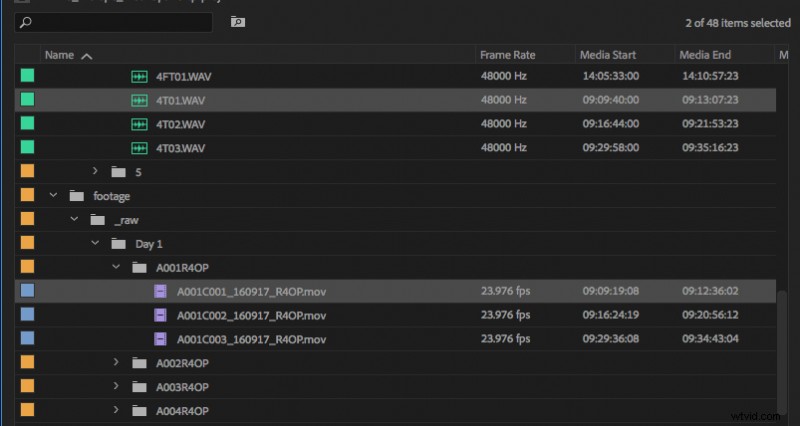Click the A004R4OP bin folder icon
The height and width of the screenshot is (426, 800).
click(x=139, y=411)
